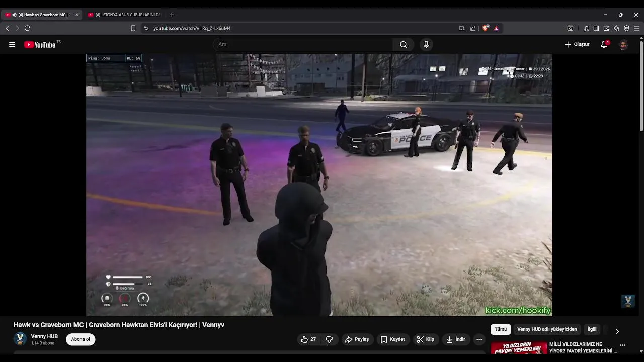Create a clip with the Klip button

(425, 339)
